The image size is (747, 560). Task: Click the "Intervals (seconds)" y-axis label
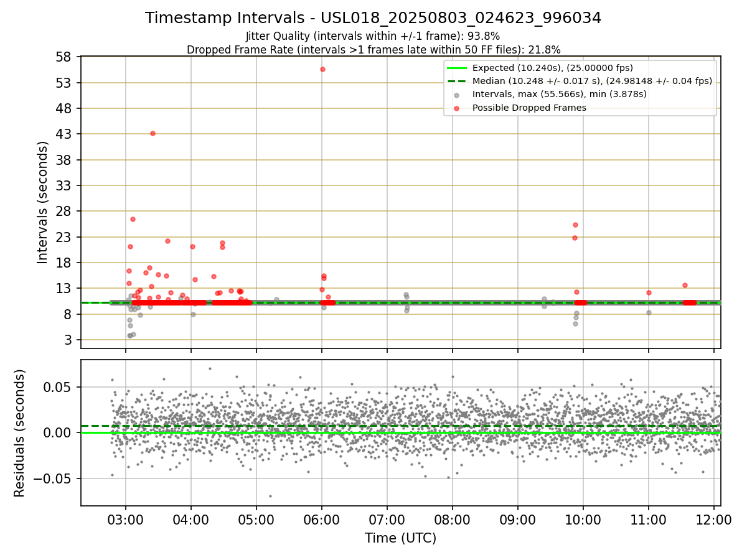coord(43,202)
